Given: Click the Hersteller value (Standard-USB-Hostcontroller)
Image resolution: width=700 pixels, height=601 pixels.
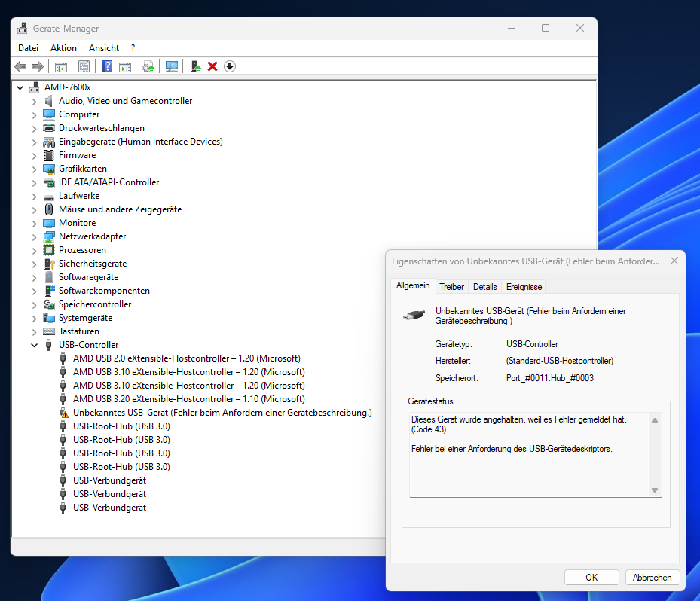Looking at the screenshot, I should tap(559, 361).
